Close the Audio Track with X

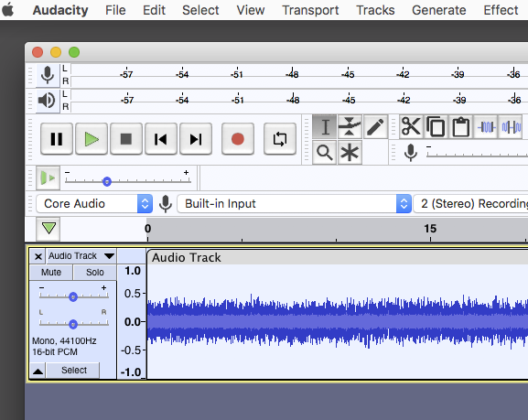pos(38,256)
